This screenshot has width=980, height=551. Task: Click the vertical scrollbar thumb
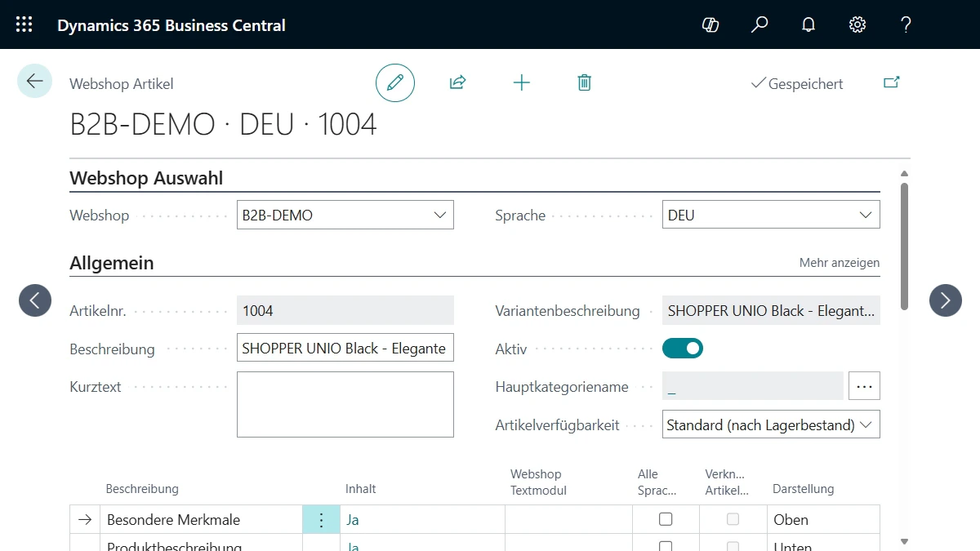tap(904, 246)
